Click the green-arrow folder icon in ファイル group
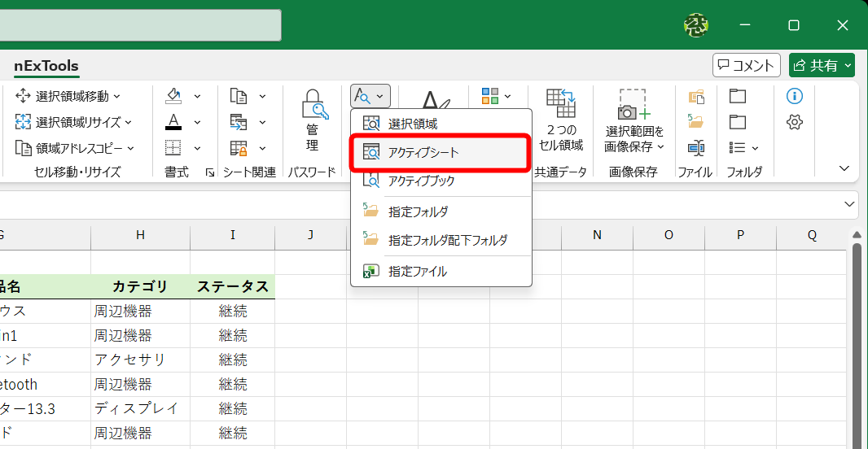 [696, 122]
